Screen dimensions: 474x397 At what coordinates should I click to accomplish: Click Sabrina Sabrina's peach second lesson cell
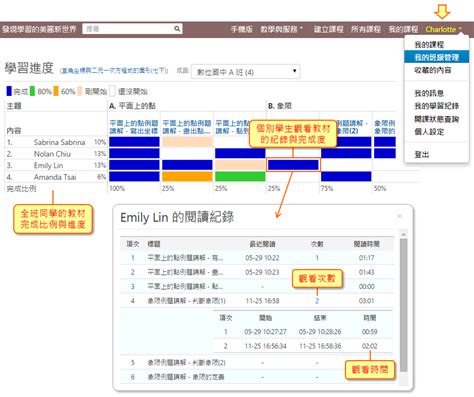click(x=187, y=142)
